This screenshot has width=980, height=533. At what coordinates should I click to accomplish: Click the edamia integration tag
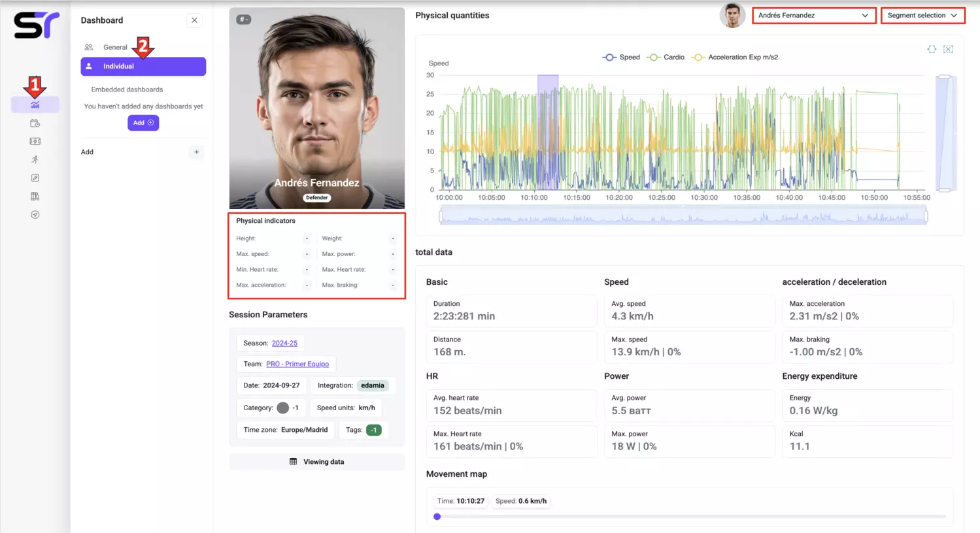click(373, 385)
